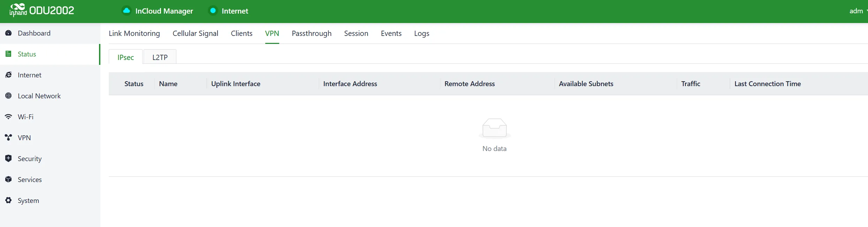Viewport: 868px width, 227px height.
Task: Click the Uplink Interface column header
Action: (236, 84)
